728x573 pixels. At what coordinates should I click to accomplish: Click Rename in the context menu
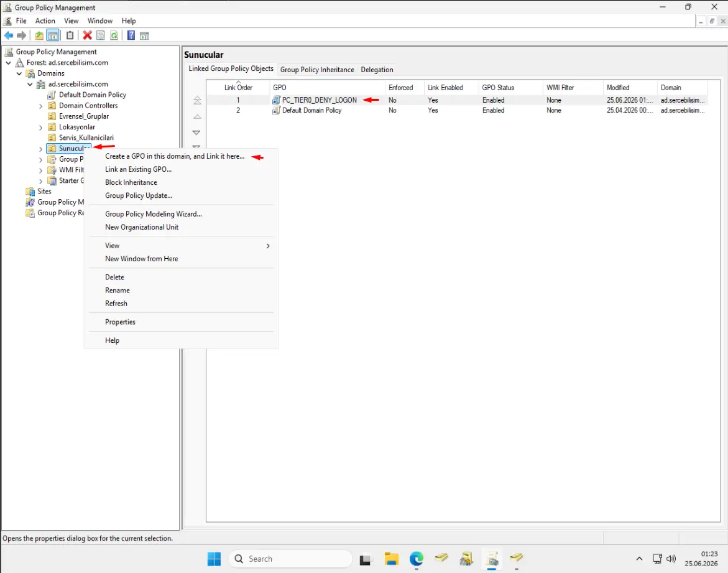[117, 290]
